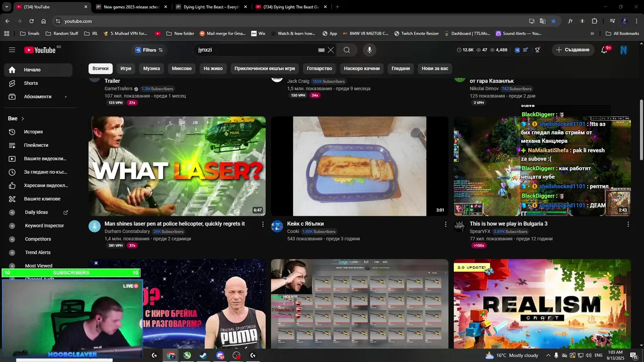Select the Игри filter chip
Viewport: 644px width, 362px height.
[x=126, y=68]
